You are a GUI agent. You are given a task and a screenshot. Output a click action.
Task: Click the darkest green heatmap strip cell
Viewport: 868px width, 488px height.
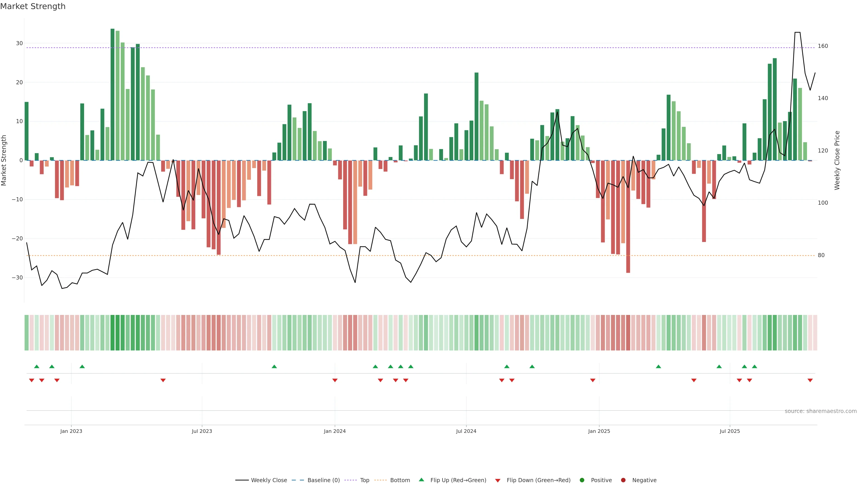click(113, 333)
